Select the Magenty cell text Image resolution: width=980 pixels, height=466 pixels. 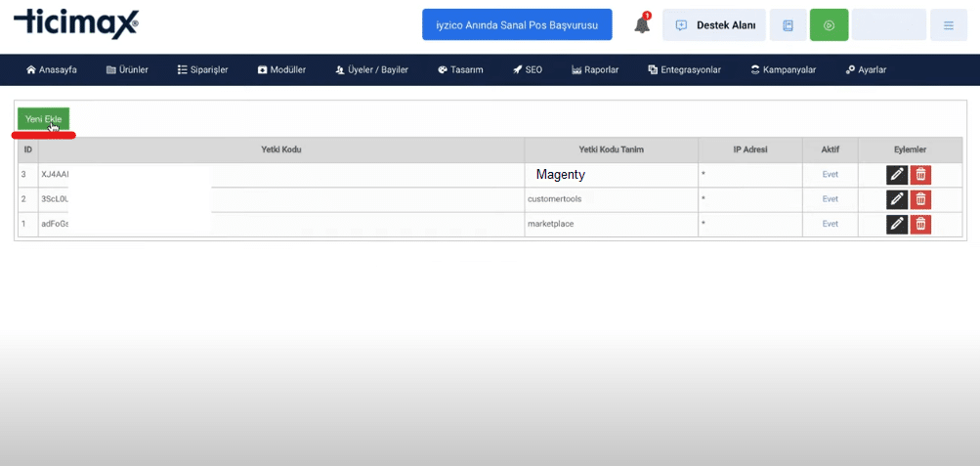[x=561, y=175]
